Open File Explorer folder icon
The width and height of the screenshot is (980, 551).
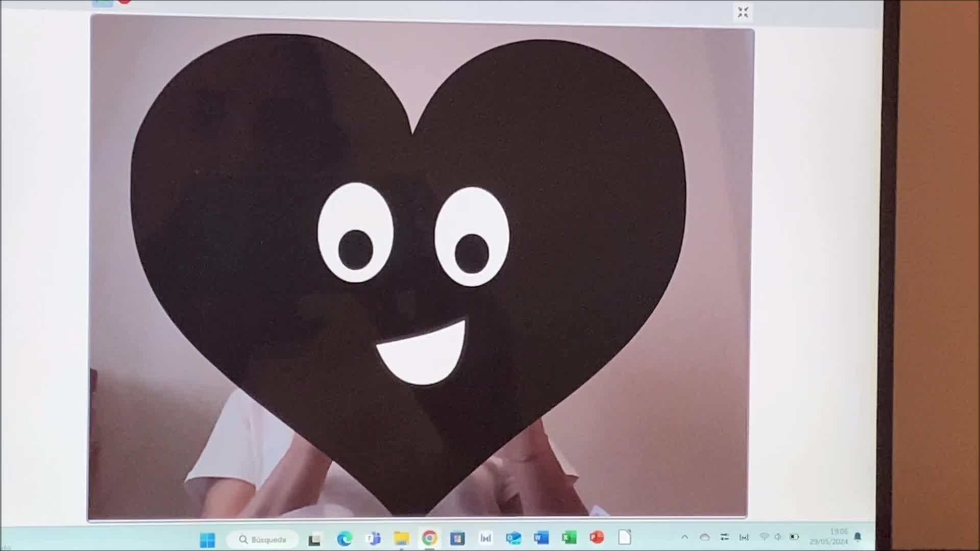[402, 538]
